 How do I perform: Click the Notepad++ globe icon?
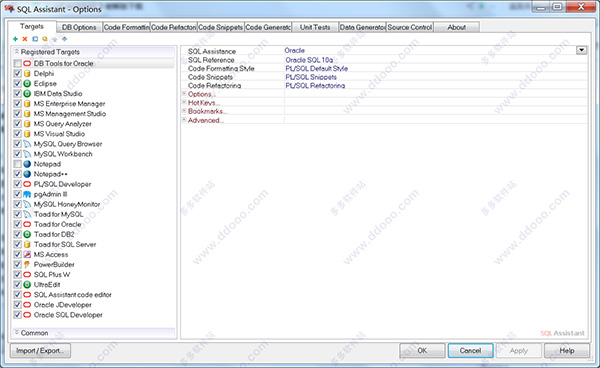click(x=27, y=174)
